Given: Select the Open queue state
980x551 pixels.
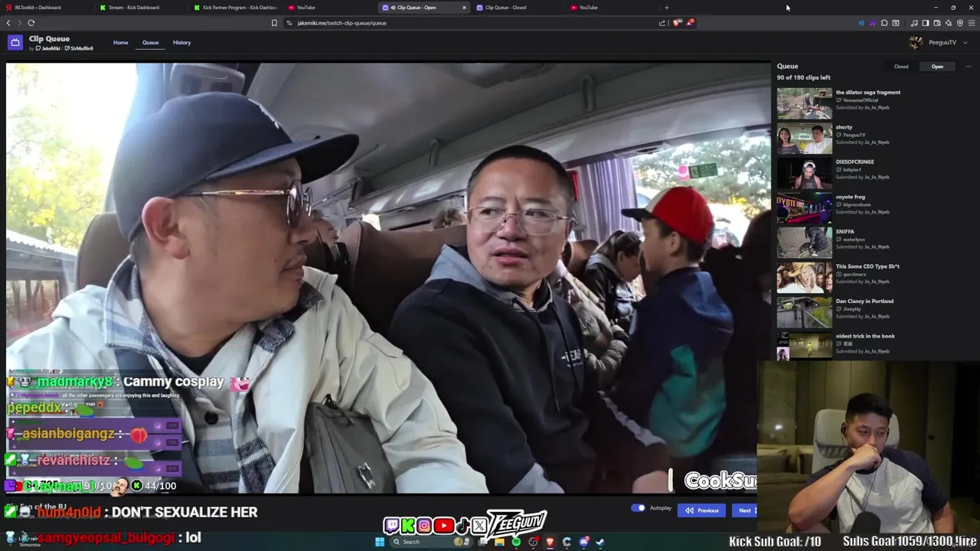Looking at the screenshot, I should point(937,67).
